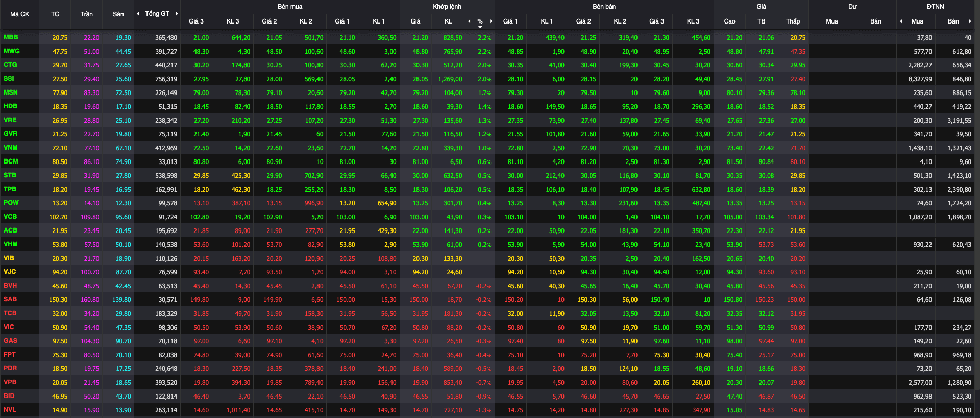Sort by the Mã CK column header
This screenshot has height=418, width=980.
20,14
